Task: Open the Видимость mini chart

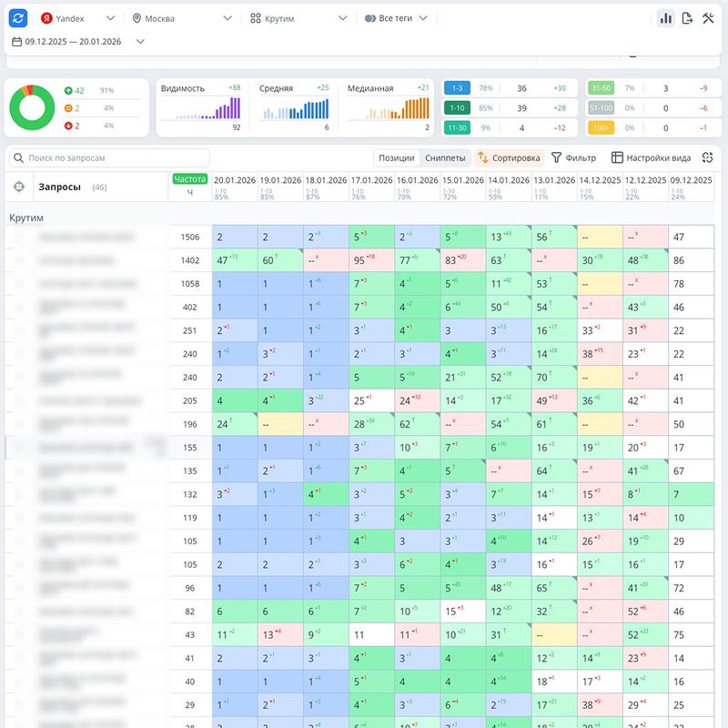Action: (201, 107)
